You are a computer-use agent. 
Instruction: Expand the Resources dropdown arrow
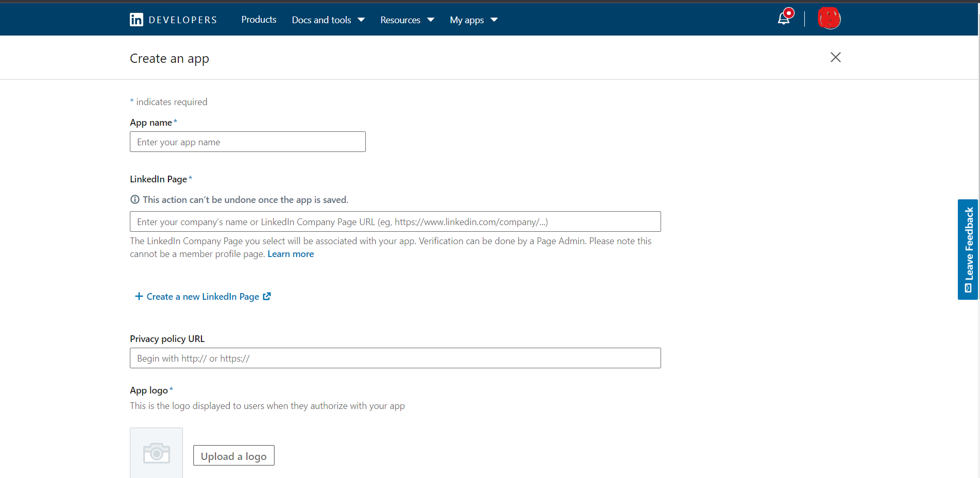(x=431, y=20)
